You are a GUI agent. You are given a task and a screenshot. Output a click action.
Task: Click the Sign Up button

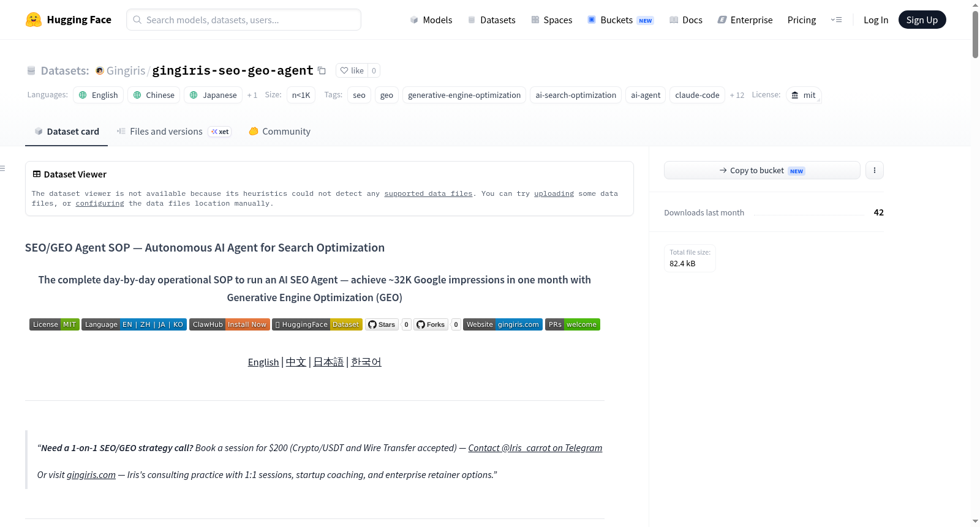coord(922,20)
